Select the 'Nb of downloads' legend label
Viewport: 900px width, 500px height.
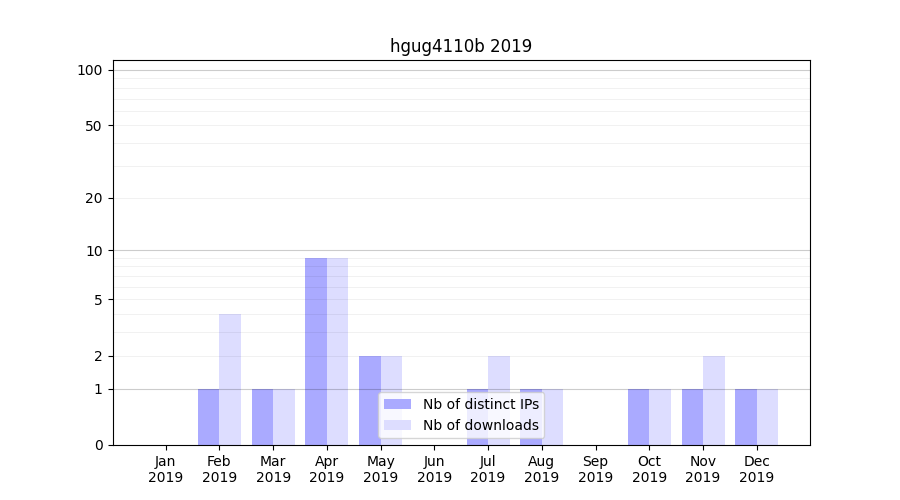480,425
